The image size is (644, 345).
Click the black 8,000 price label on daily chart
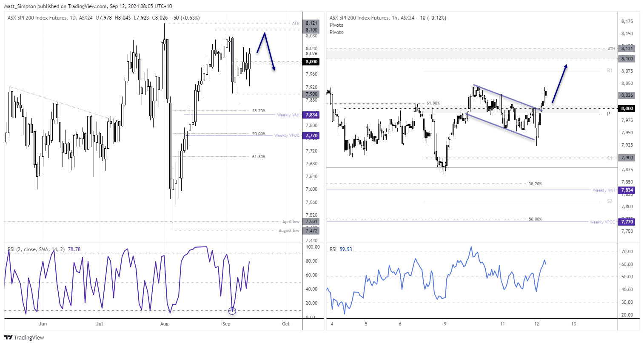tap(311, 62)
